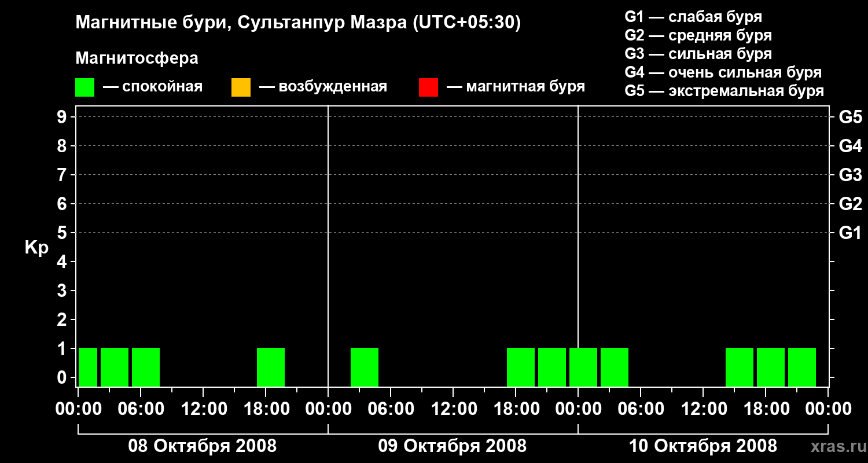Click the 'G3 — сильная буря' legend entry
This screenshot has width=868, height=463.
pyautogui.click(x=698, y=54)
